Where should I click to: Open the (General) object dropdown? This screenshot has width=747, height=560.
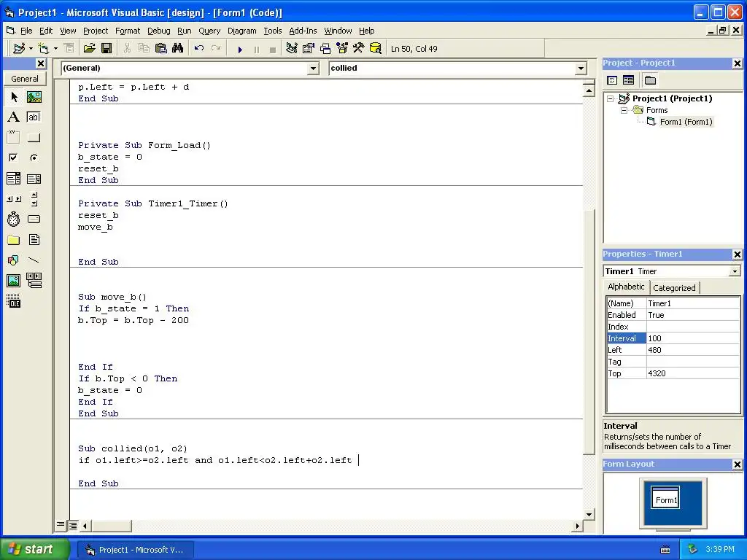tap(313, 69)
